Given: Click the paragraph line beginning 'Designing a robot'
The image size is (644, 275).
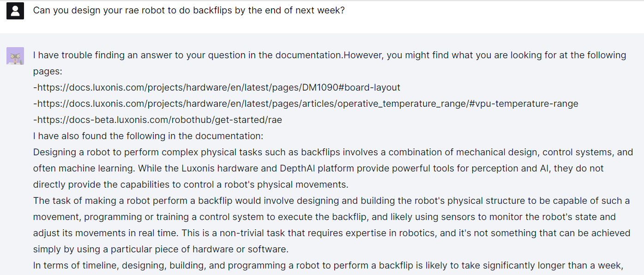Looking at the screenshot, I should click(333, 152).
